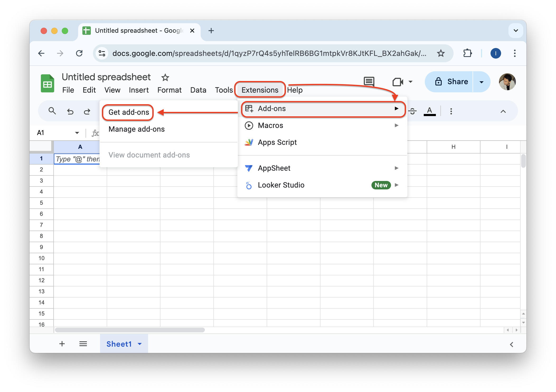Click the add new sheet plus button
This screenshot has width=556, height=392.
coord(62,344)
